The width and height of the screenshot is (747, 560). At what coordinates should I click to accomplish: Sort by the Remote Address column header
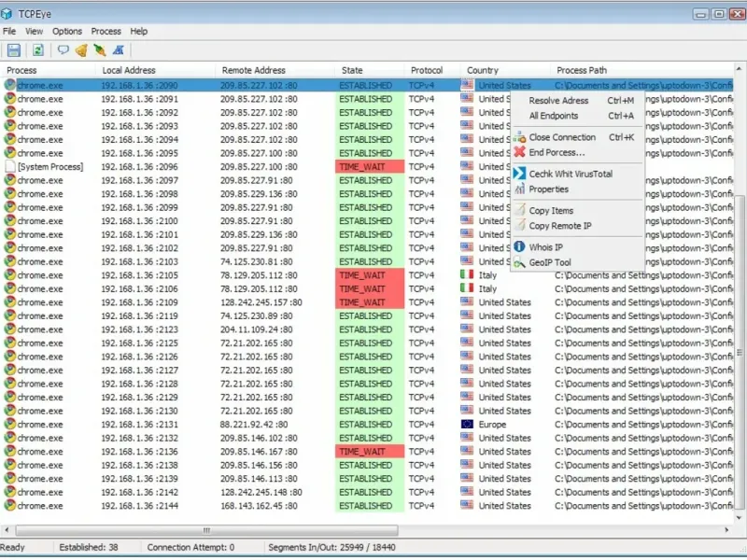(253, 70)
